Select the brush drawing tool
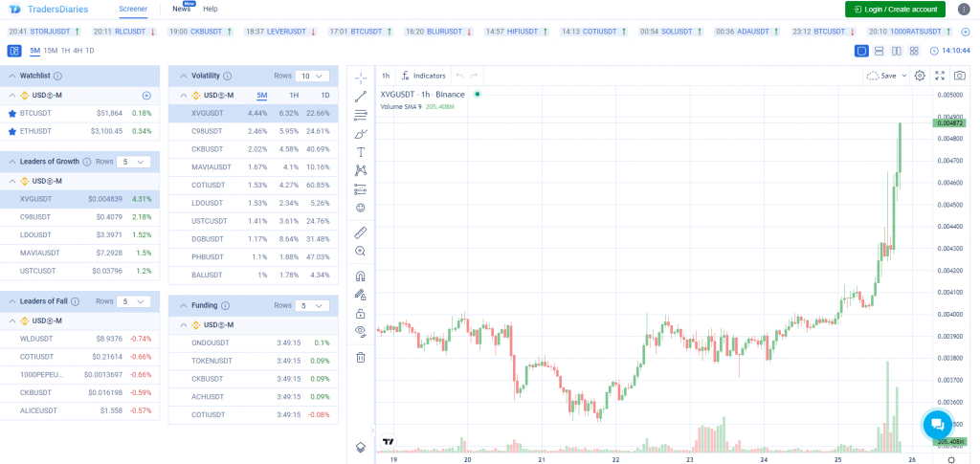The height and width of the screenshot is (464, 980). tap(361, 134)
